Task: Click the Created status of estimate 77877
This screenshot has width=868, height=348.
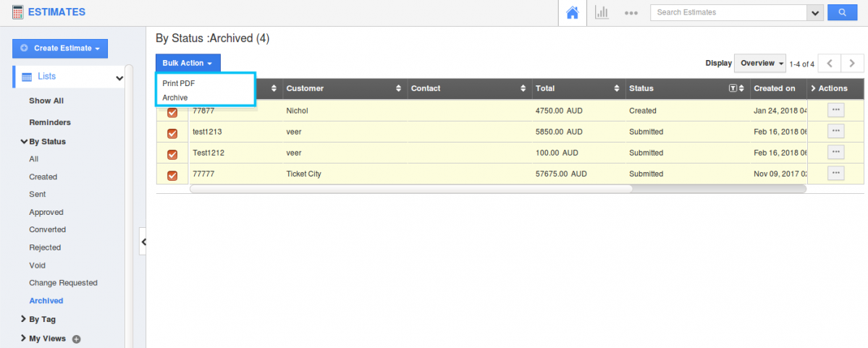Action: point(642,111)
